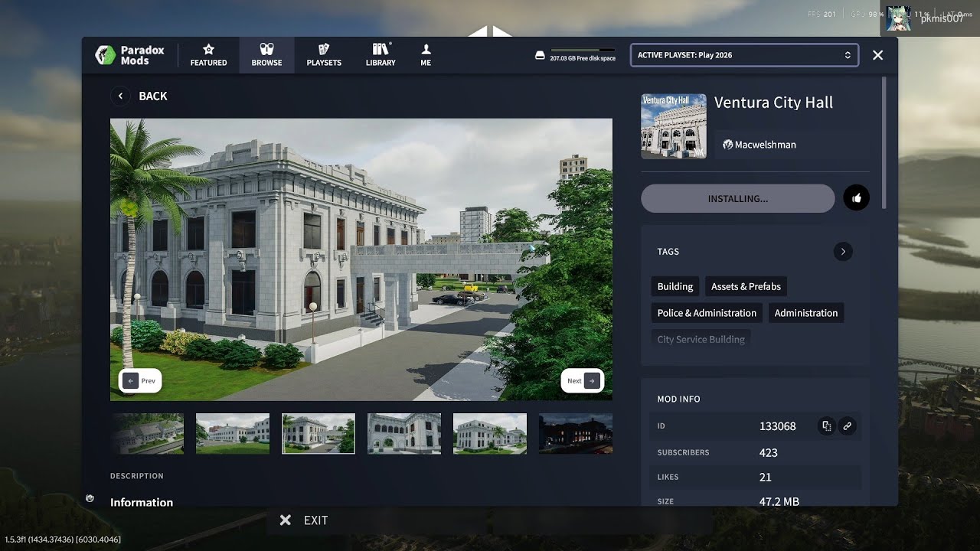Like the mod with thumbs-up icon
The width and height of the screenshot is (980, 551).
click(856, 198)
